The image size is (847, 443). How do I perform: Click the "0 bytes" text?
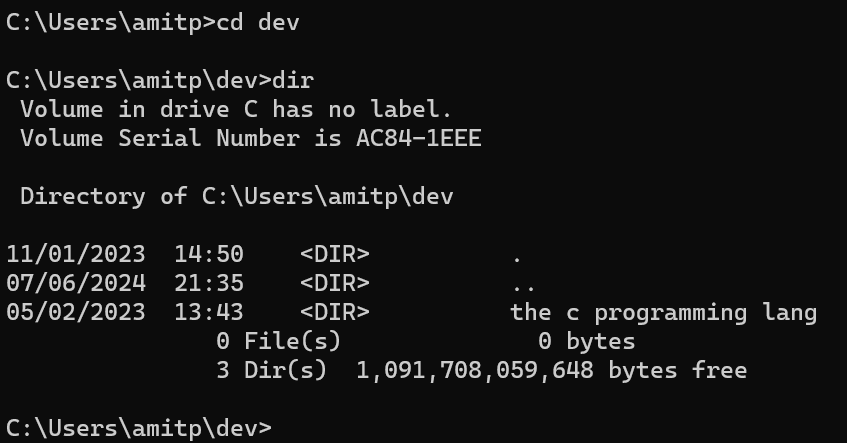586,341
